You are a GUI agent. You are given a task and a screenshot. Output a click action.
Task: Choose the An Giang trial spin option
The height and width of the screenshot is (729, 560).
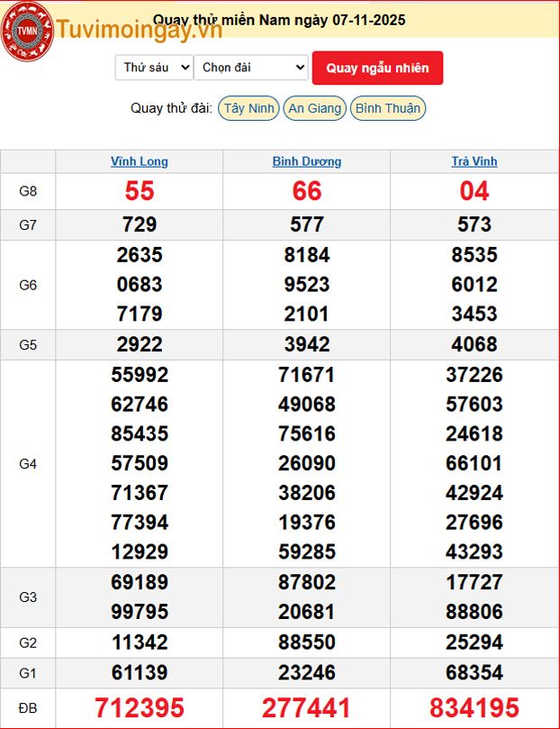[313, 108]
